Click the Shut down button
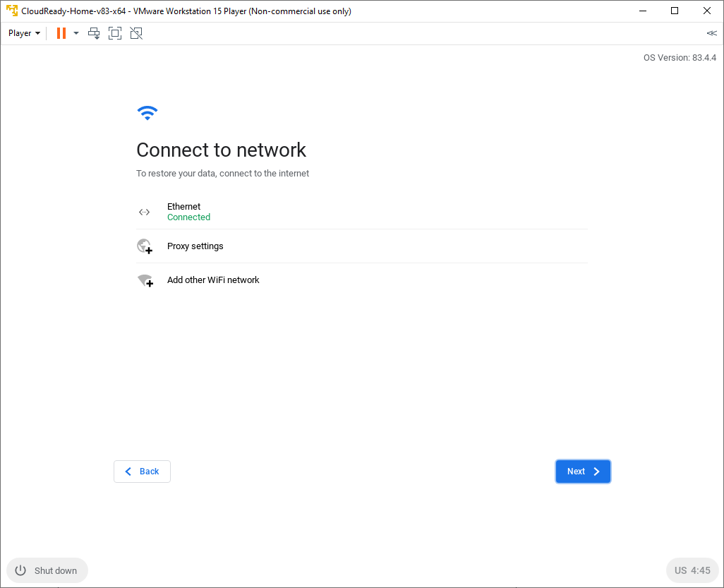Image resolution: width=724 pixels, height=588 pixels. [47, 570]
